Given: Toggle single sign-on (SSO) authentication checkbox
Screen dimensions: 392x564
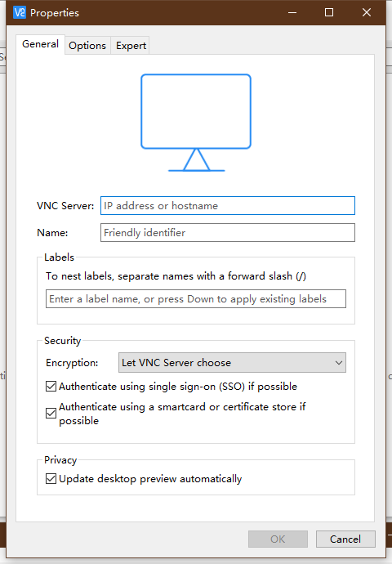Looking at the screenshot, I should 51,387.
